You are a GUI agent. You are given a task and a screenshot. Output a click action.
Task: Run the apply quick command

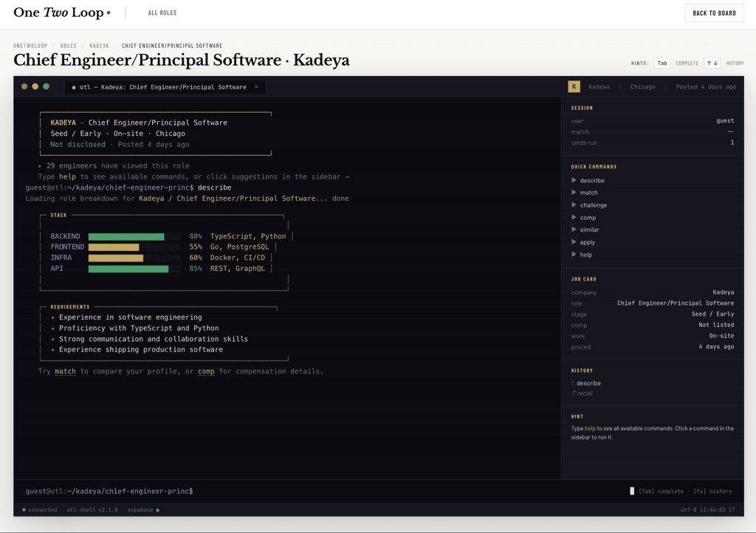tap(587, 242)
